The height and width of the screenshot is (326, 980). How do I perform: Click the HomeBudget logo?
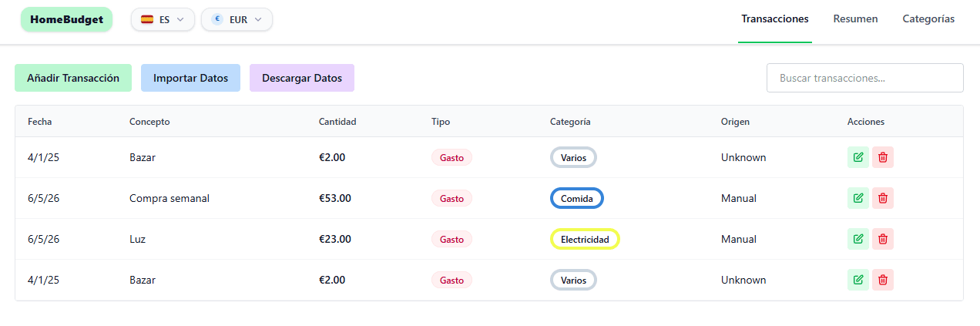tap(66, 19)
